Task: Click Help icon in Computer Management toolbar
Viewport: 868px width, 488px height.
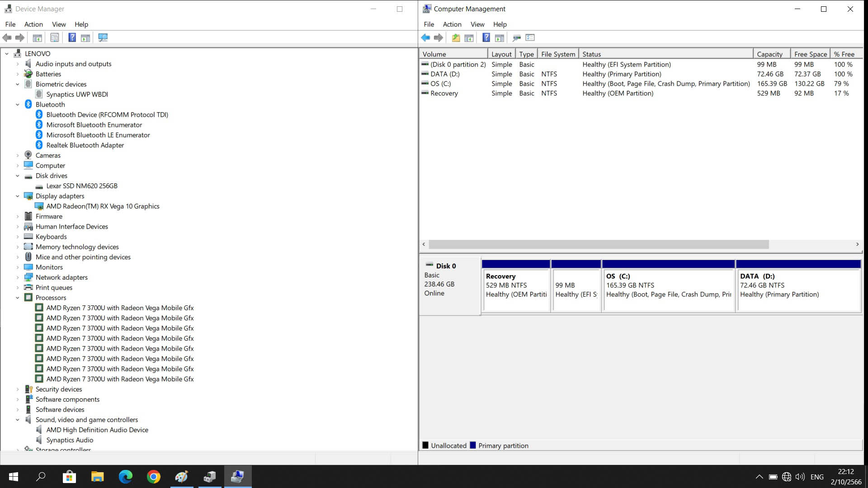Action: click(x=486, y=38)
